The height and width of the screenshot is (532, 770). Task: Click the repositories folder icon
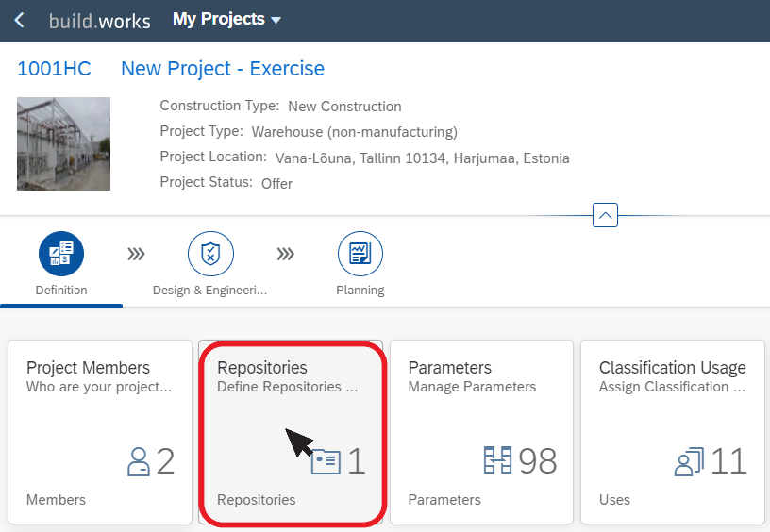[x=326, y=461]
